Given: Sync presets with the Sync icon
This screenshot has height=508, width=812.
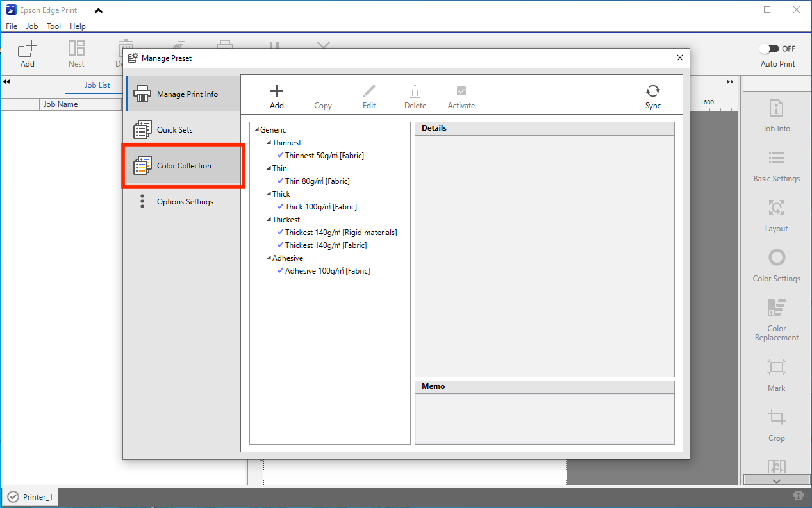Looking at the screenshot, I should pyautogui.click(x=653, y=91).
